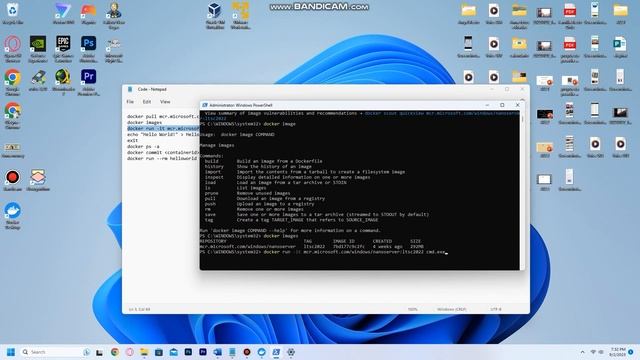Select the Adobe Premiere Pro desktop shortcut
640x360 pixels.
coord(89,83)
